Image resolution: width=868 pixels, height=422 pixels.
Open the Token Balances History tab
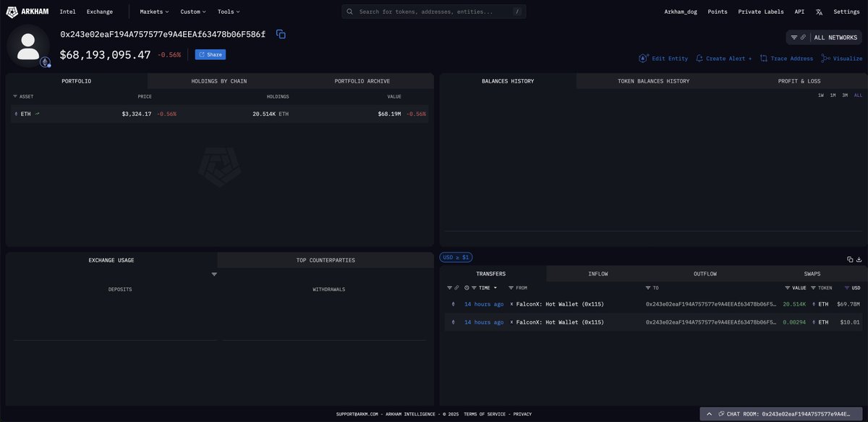pos(653,81)
